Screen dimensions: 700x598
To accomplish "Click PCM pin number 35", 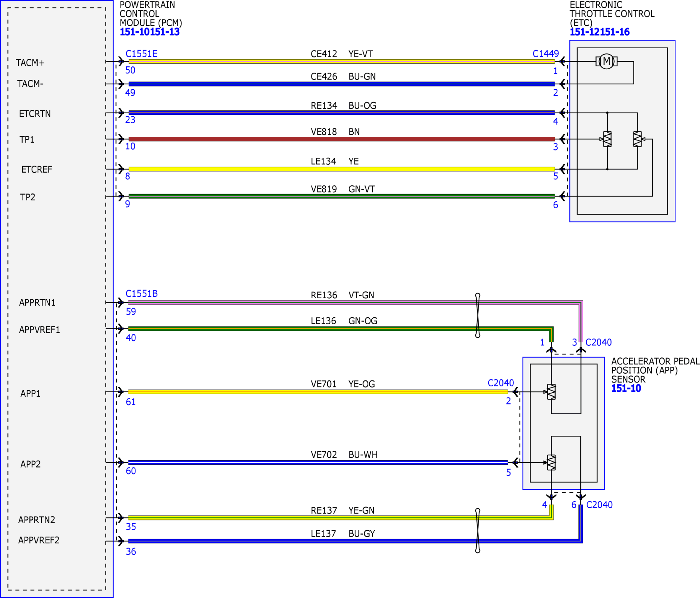I will 131,527.
